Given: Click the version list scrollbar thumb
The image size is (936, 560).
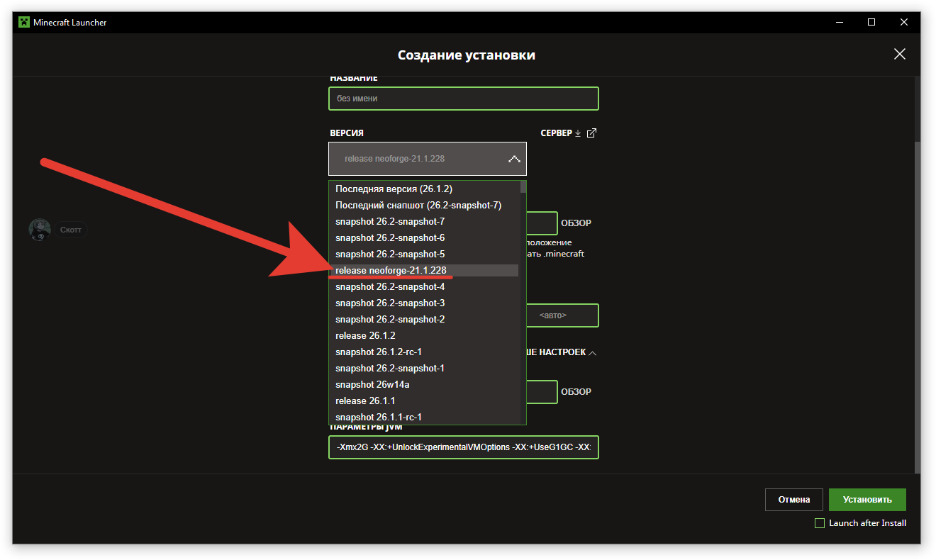Looking at the screenshot, I should [x=523, y=187].
